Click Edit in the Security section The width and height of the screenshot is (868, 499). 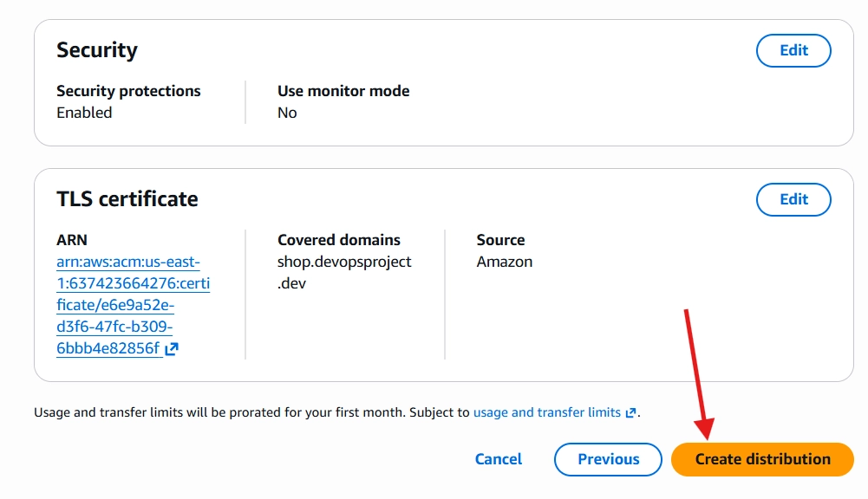pyautogui.click(x=793, y=50)
